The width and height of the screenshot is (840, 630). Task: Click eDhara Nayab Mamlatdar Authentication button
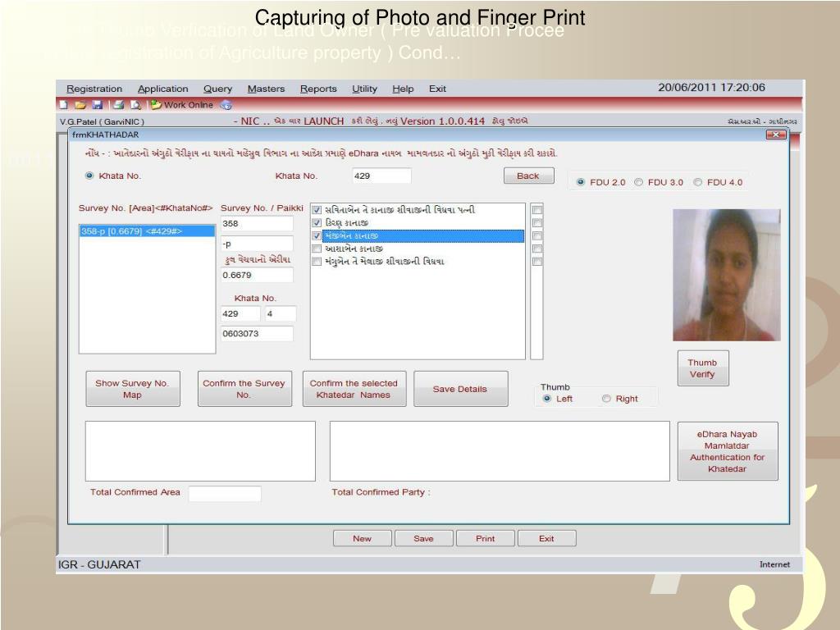pos(727,451)
